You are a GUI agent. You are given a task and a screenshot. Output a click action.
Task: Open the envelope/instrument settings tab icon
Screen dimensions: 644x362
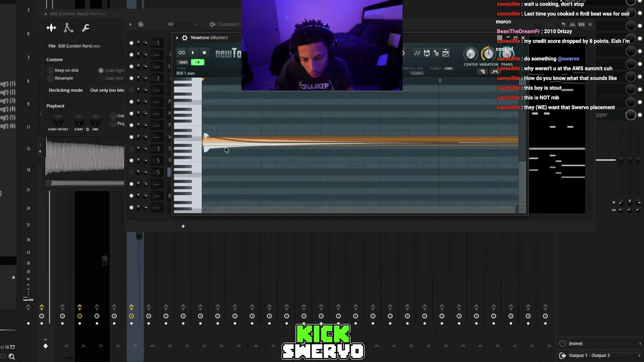[x=69, y=28]
